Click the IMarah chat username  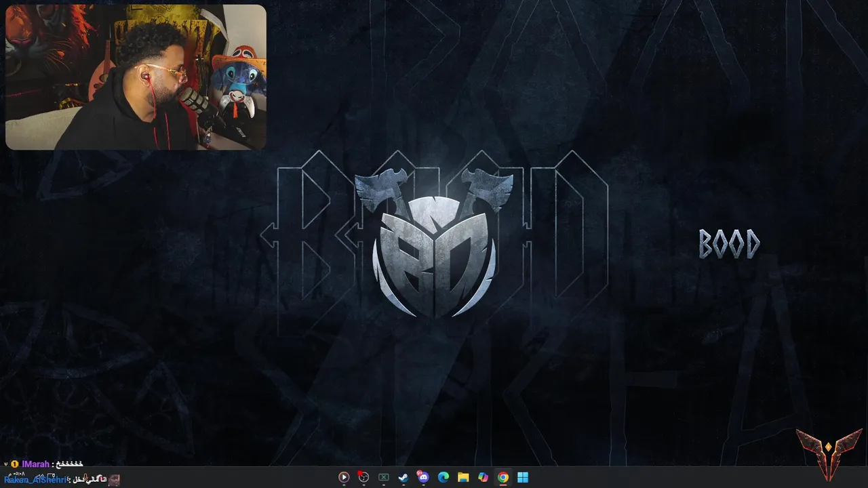[35, 464]
